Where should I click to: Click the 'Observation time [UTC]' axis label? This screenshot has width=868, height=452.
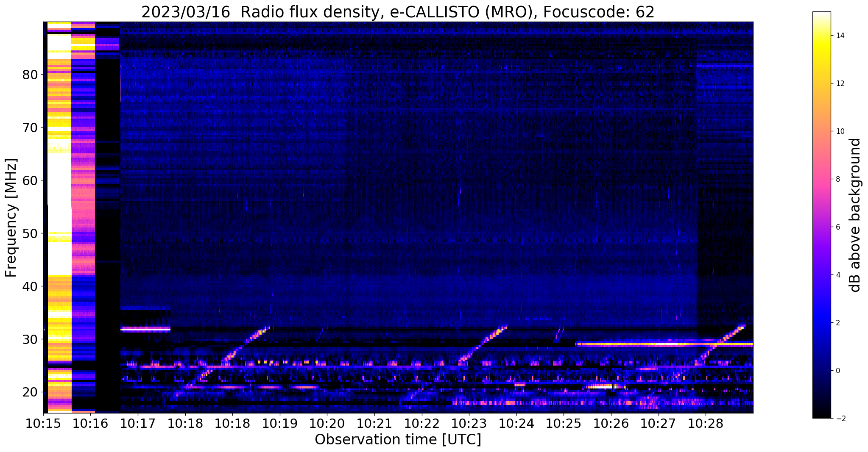point(398,440)
